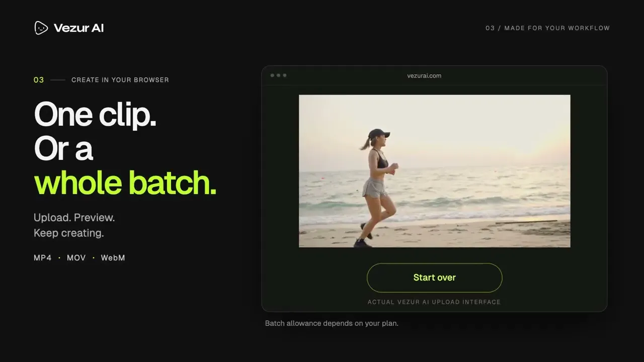644x362 pixels.
Task: Click the '03 / MADE FOR YOUR WORKFLOW' label
Action: pos(547,28)
